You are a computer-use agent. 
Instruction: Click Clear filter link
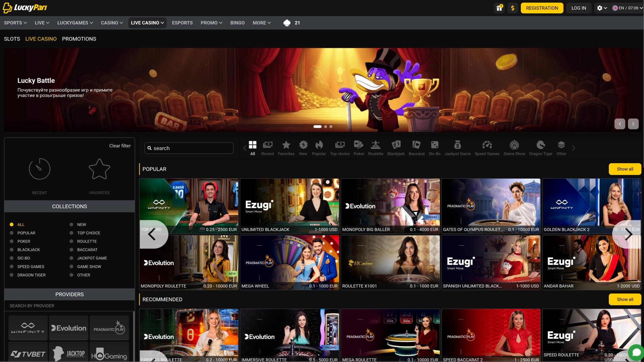pos(120,146)
